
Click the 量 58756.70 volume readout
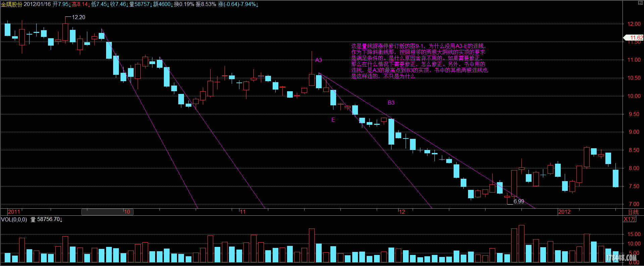[46, 219]
